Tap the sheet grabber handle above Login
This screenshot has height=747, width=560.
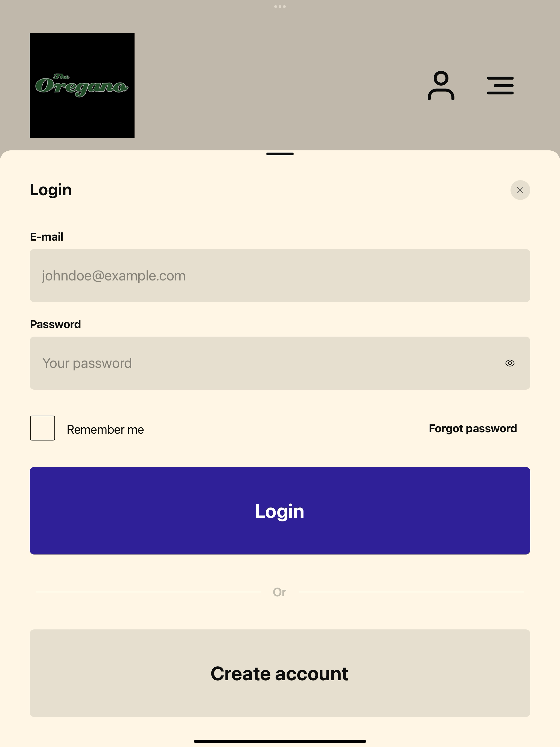click(x=280, y=154)
